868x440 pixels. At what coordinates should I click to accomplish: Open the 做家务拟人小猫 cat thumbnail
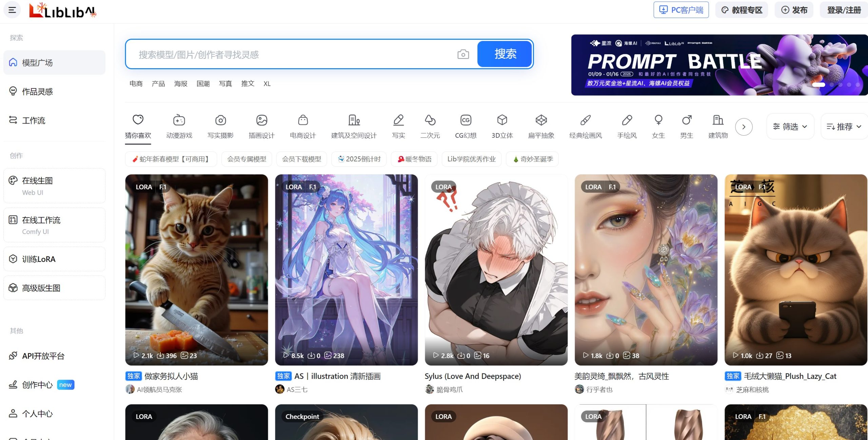pos(196,270)
